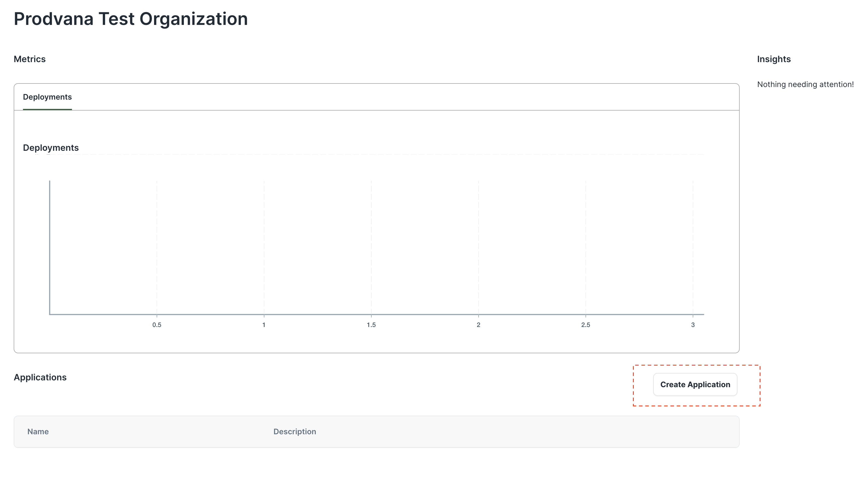This screenshot has width=868, height=492.
Task: Select the 1.5 x-axis tick label
Action: click(x=371, y=325)
